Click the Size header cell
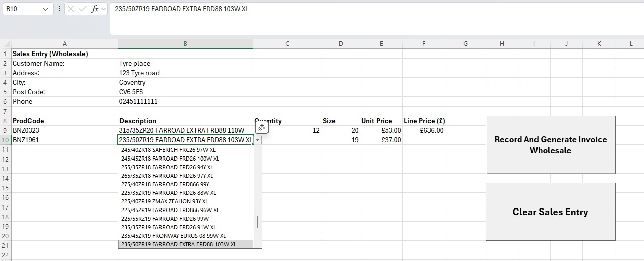The width and height of the screenshot is (644, 261). tap(341, 121)
